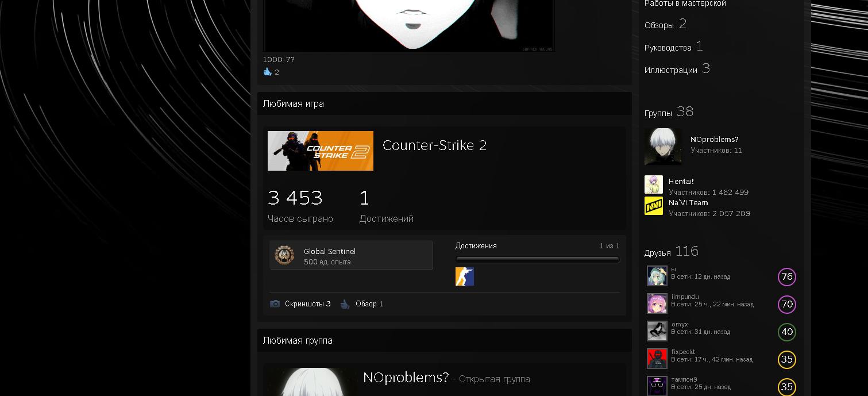868x396 pixels.
Task: Open avatar of friend omyx
Action: pos(657,331)
